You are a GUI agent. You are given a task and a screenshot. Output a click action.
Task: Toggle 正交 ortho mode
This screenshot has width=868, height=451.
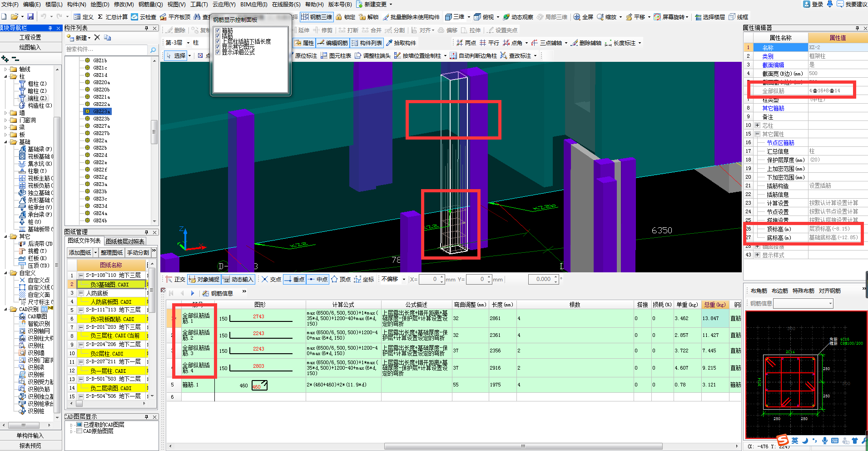click(x=175, y=279)
